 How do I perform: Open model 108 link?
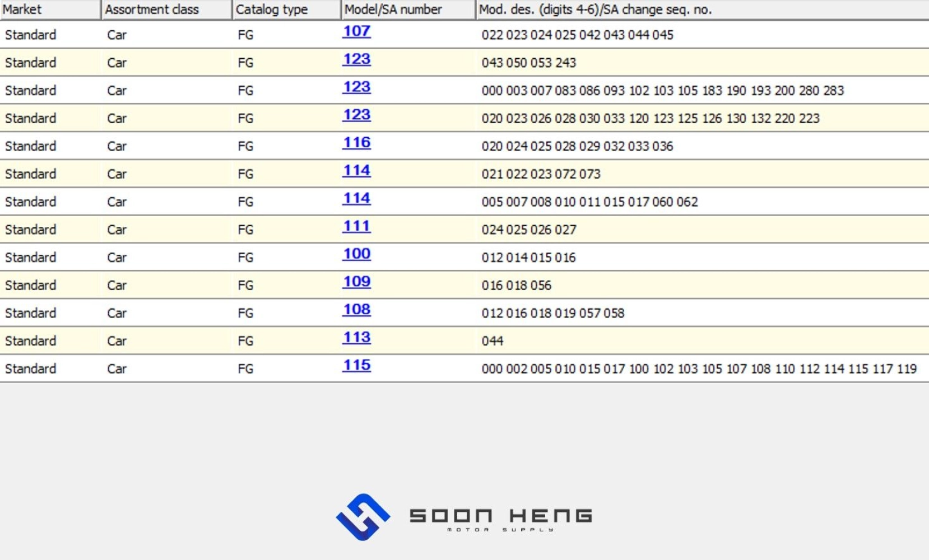tap(356, 310)
